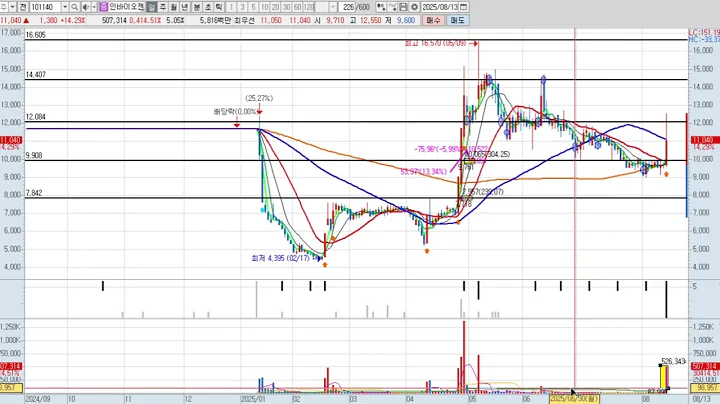This screenshot has width=720, height=404.
Task: Click the 2025/06/30(월) crosshair date tag
Action: [575, 399]
